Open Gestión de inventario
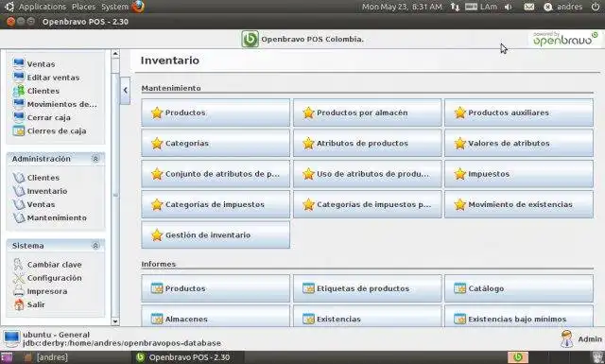 pos(216,235)
